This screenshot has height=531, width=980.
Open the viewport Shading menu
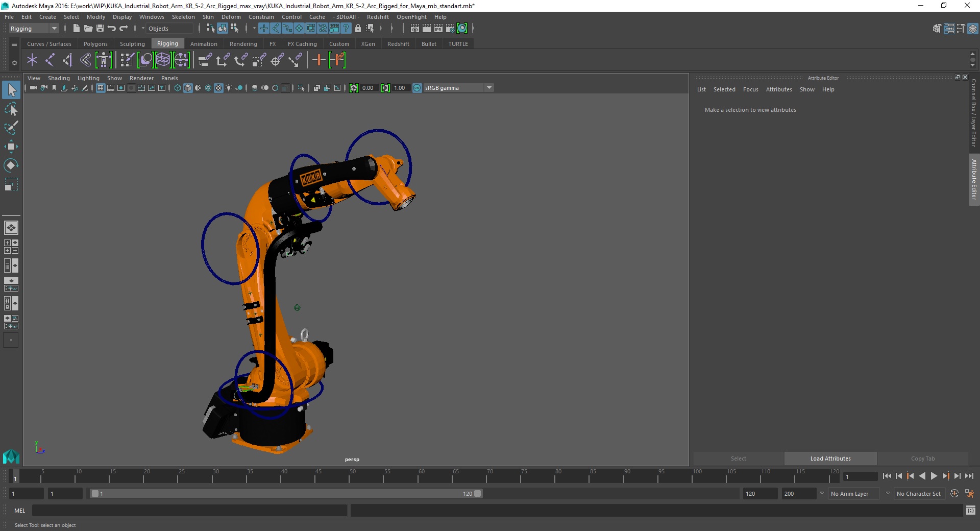click(59, 78)
